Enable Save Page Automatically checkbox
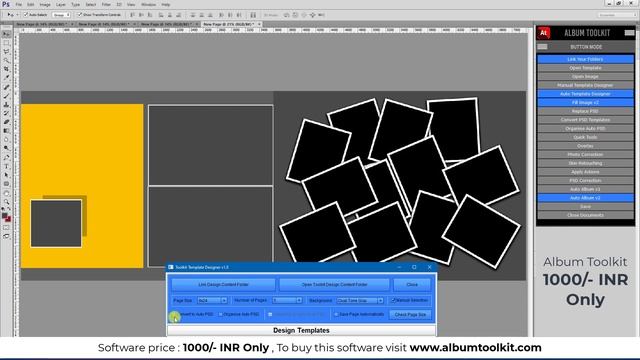The image size is (640, 360). point(336,315)
